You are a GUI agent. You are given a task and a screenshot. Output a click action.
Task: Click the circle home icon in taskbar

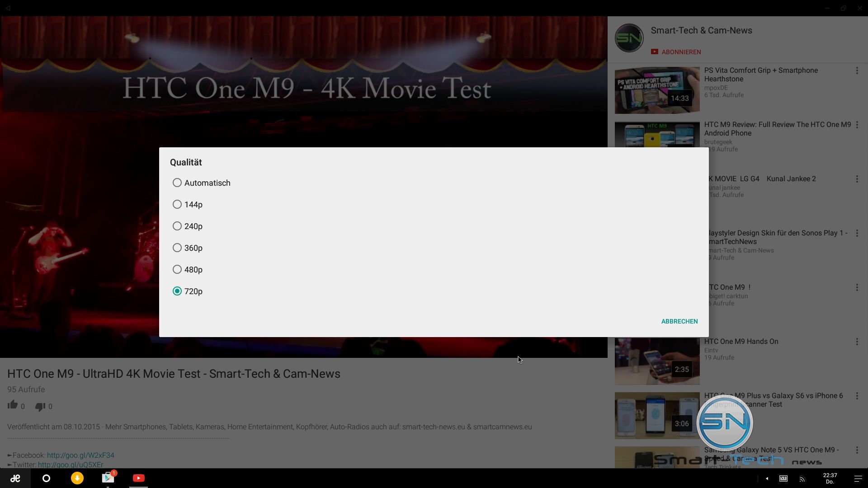coord(46,478)
